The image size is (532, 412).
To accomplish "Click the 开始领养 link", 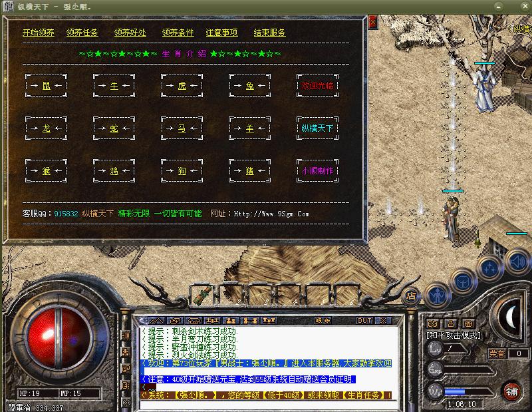I will tap(39, 33).
